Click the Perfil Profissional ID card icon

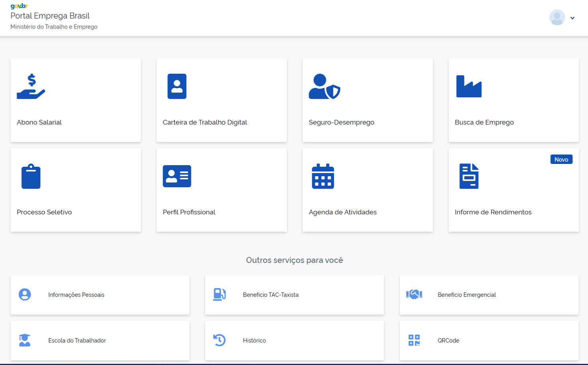point(177,176)
